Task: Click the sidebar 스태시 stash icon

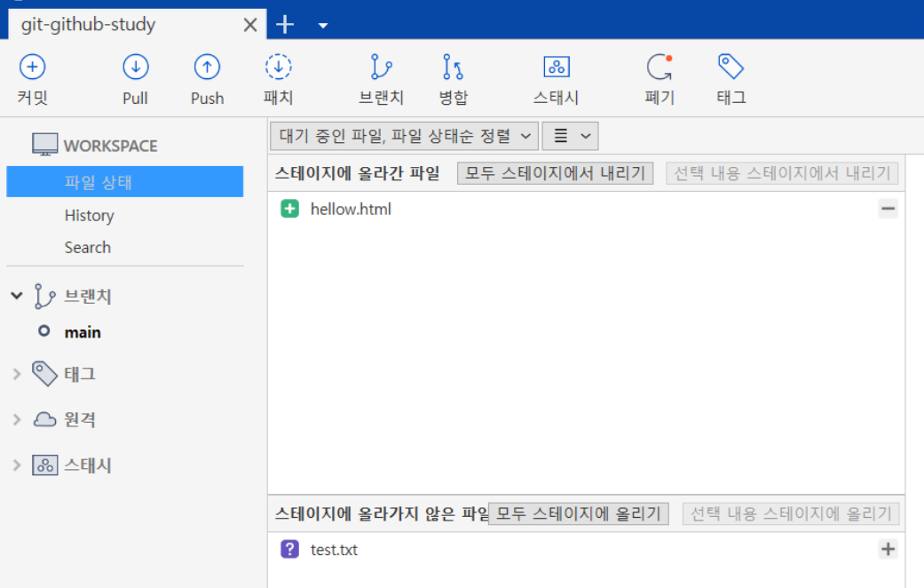Action: 44,465
